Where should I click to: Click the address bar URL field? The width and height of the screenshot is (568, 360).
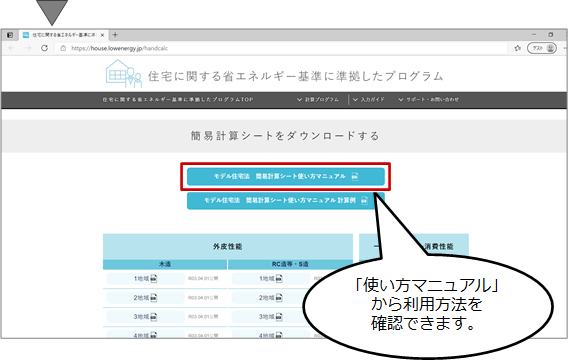[x=281, y=48]
